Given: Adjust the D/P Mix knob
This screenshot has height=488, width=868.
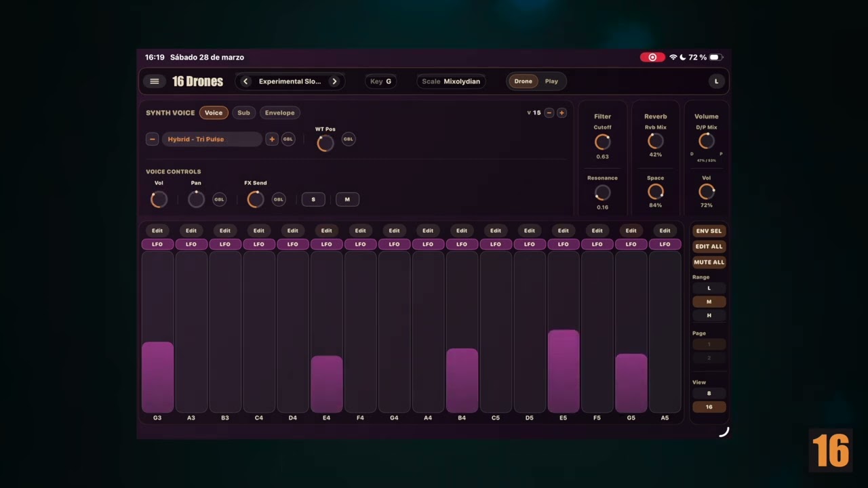Looking at the screenshot, I should (707, 141).
